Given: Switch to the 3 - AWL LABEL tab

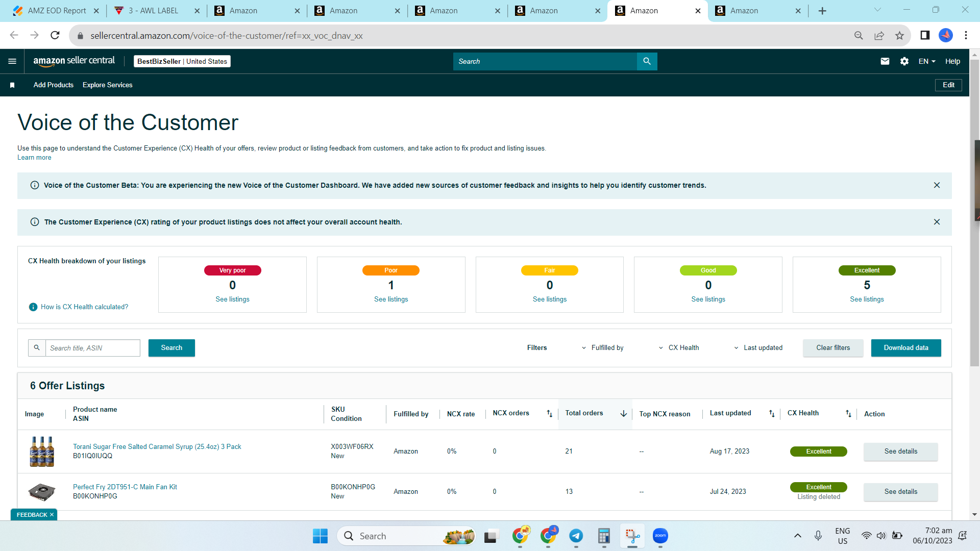Looking at the screenshot, I should coord(153,11).
